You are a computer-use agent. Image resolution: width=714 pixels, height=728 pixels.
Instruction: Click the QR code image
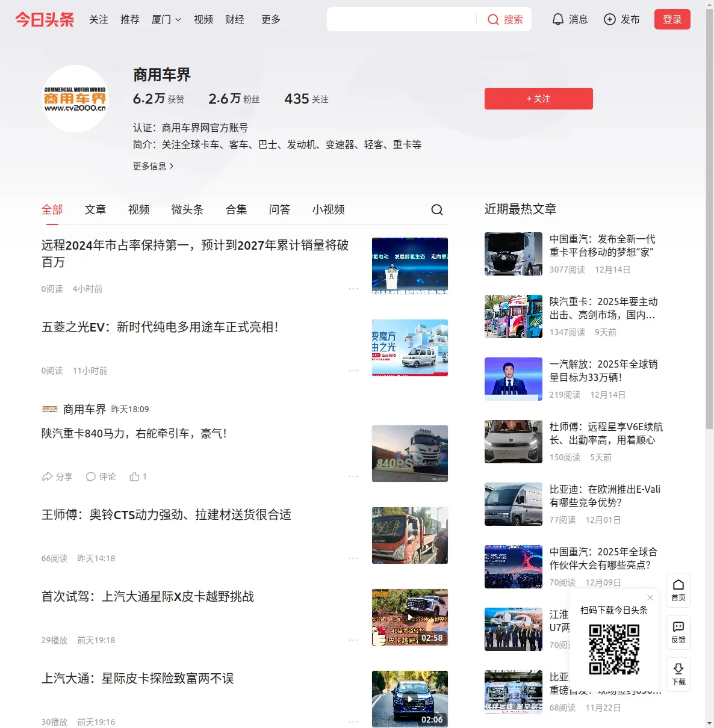coord(614,649)
